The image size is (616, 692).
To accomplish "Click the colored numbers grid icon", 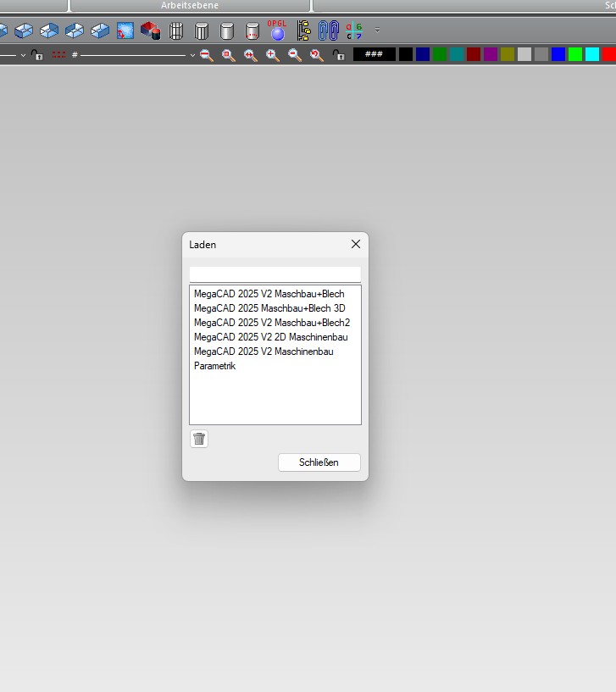I will tap(354, 30).
